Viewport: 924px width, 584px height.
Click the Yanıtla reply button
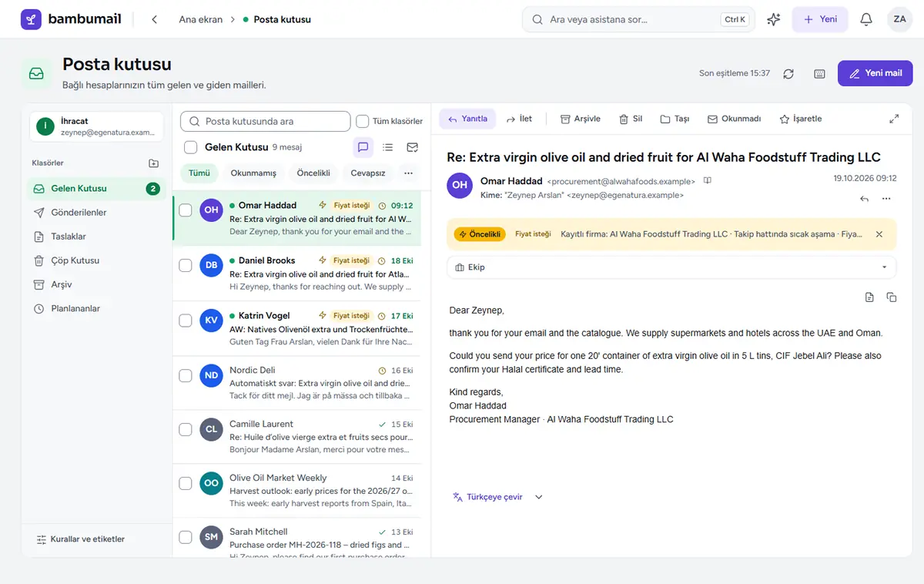pyautogui.click(x=467, y=119)
